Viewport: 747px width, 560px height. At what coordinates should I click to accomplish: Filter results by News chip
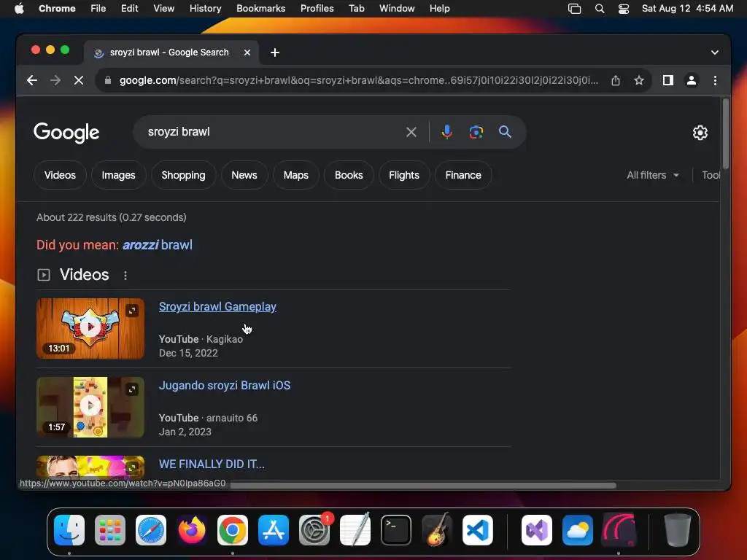click(244, 175)
